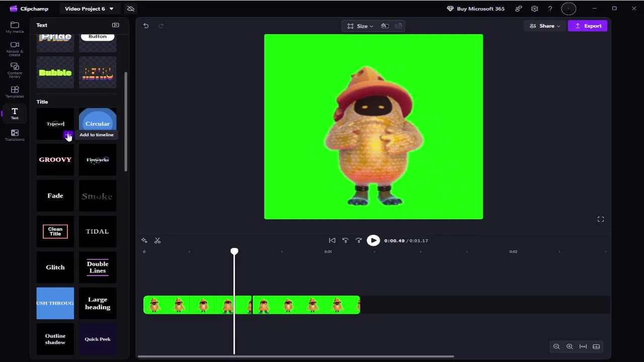
Task: Click the cloud sync off icon
Action: (131, 9)
